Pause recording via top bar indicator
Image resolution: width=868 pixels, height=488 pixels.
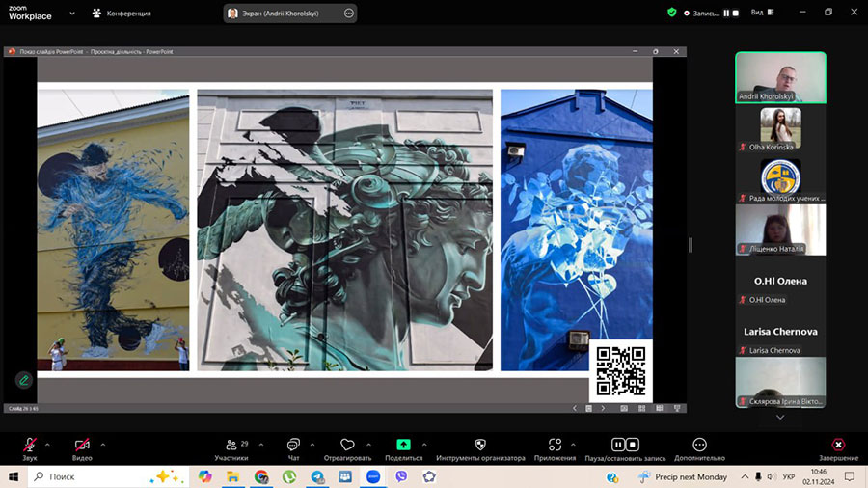[x=726, y=14]
